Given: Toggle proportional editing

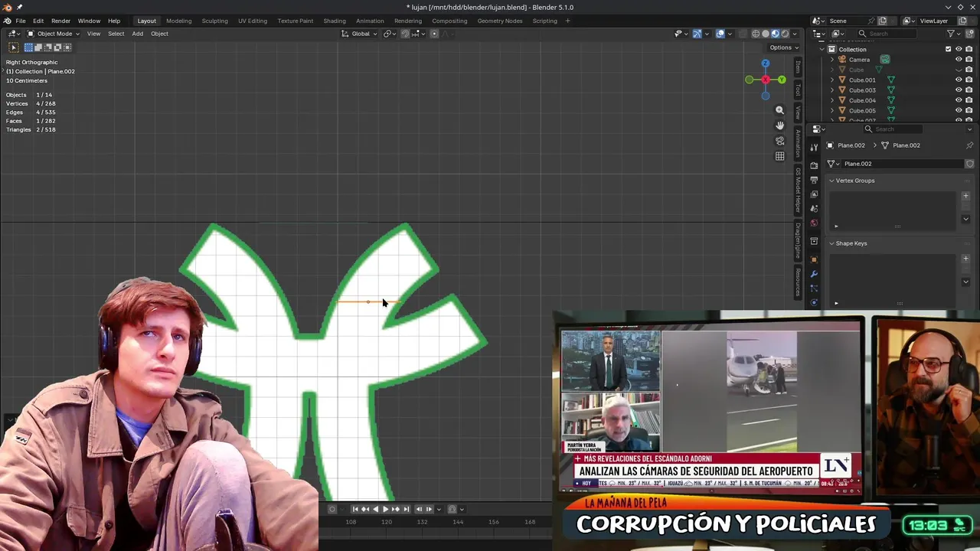Looking at the screenshot, I should pyautogui.click(x=434, y=34).
